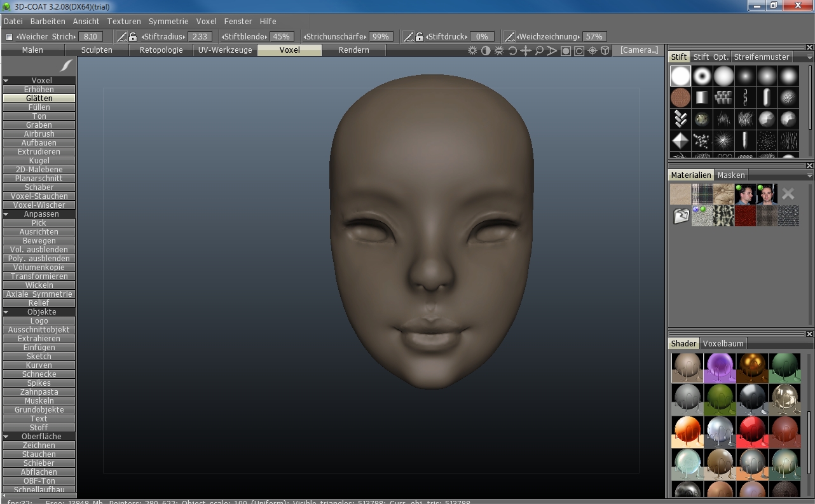Click the perspective cube icon near Camera

pyautogui.click(x=605, y=51)
